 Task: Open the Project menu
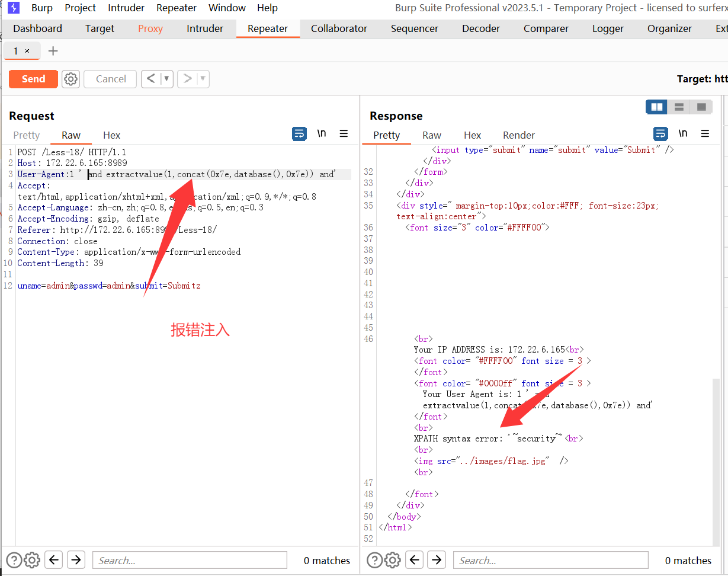tap(80, 8)
